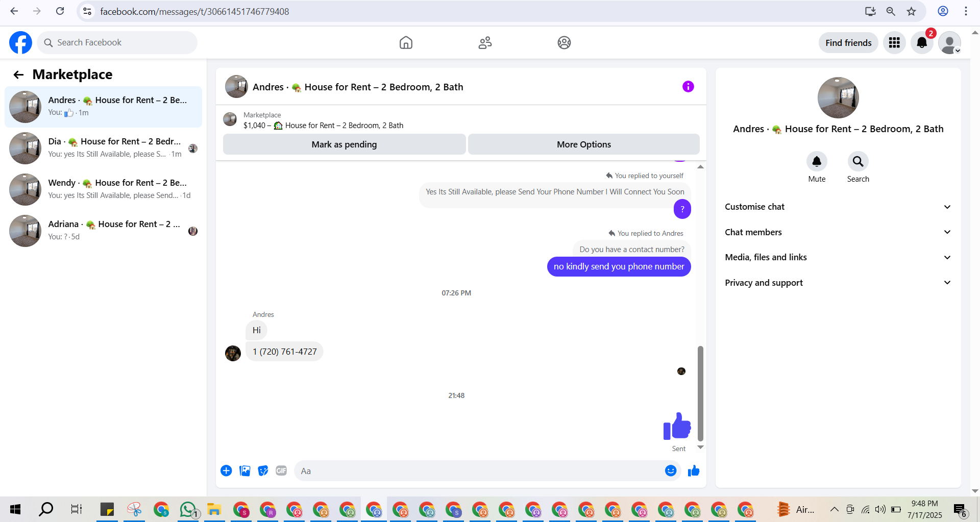980x522 pixels.
Task: Reload the page in browser toolbar
Action: [x=60, y=11]
